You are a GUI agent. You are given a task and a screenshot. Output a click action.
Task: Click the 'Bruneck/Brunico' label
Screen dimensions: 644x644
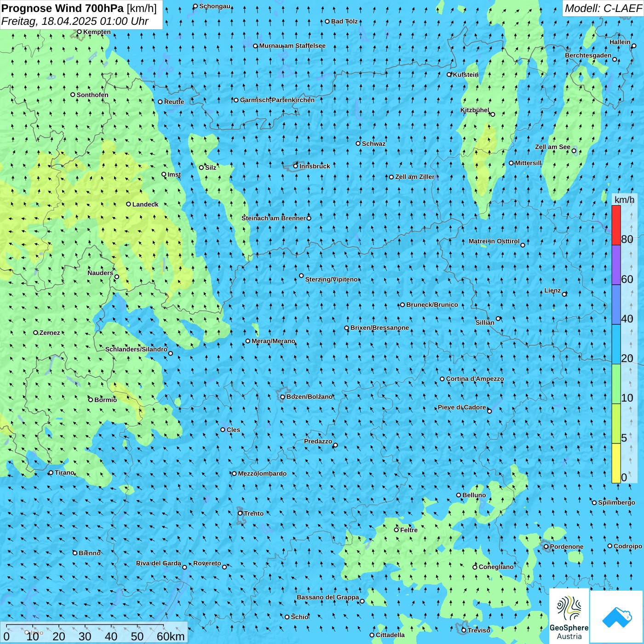432,305
